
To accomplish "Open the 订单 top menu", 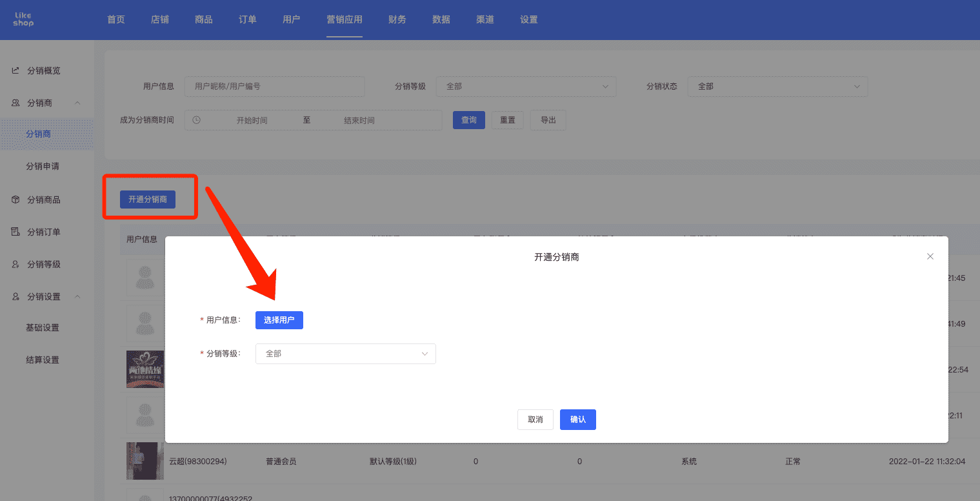I will pyautogui.click(x=248, y=19).
